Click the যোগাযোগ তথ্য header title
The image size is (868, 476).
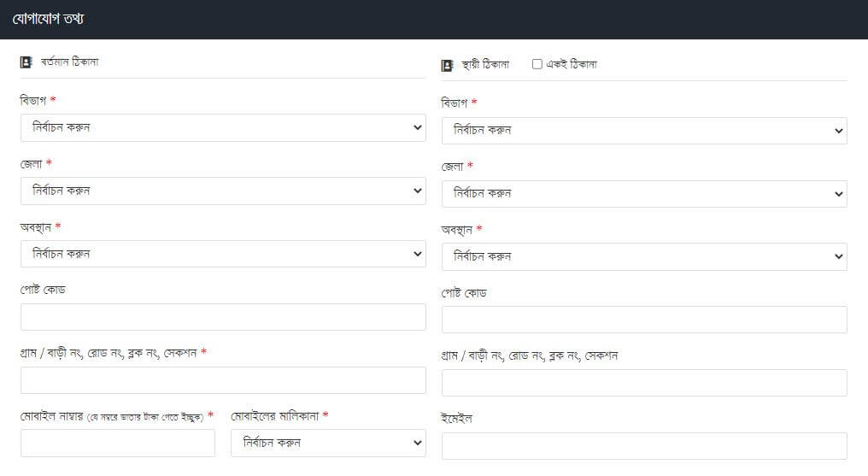pyautogui.click(x=48, y=19)
